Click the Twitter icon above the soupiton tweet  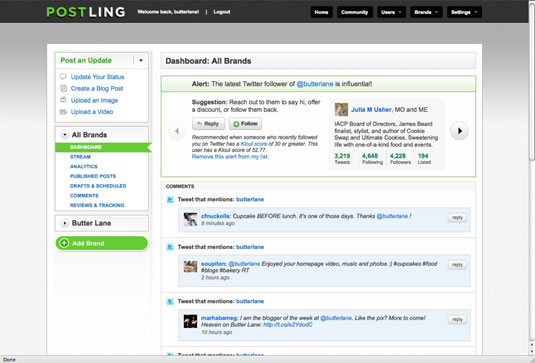pyautogui.click(x=170, y=247)
